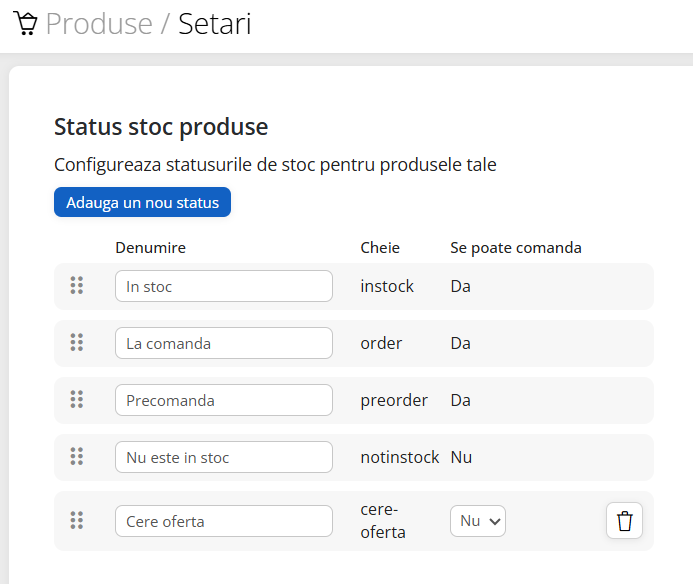
Task: Edit the La comanda name field
Action: (x=224, y=343)
